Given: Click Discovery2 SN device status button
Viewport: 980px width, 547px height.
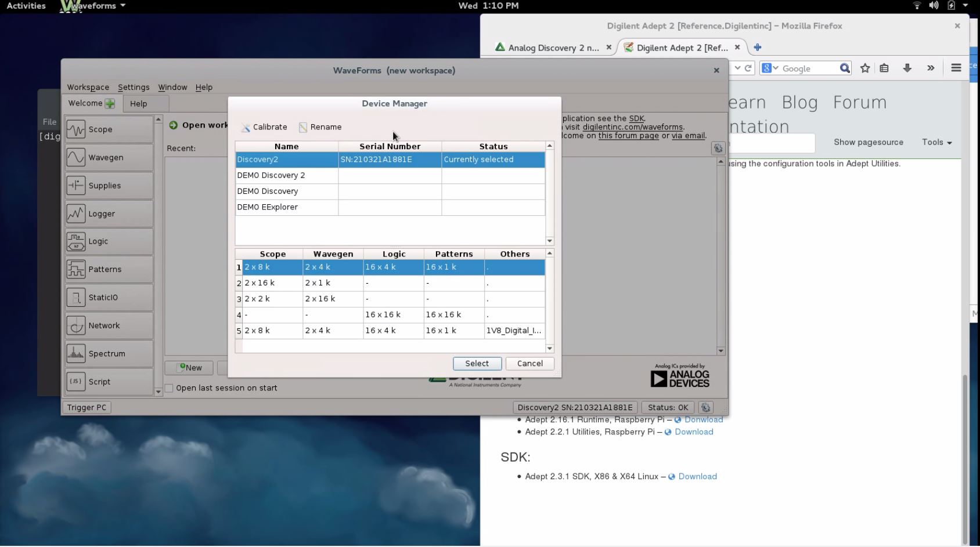Looking at the screenshot, I should [x=575, y=407].
